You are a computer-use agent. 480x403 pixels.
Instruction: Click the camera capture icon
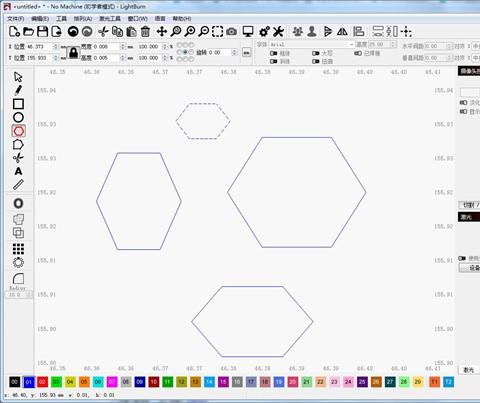[x=232, y=32]
